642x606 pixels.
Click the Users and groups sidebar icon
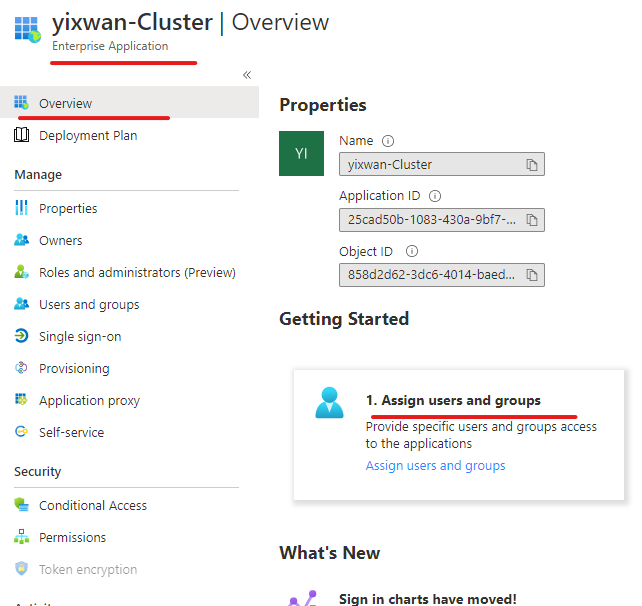[21, 303]
